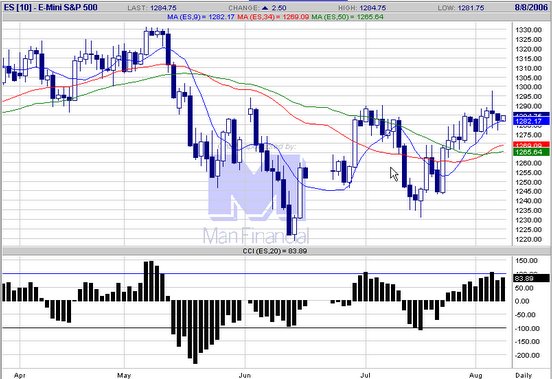Viewport: 552px width, 379px height.
Task: Click the MA (ES,50) green legend label
Action: tap(347, 17)
